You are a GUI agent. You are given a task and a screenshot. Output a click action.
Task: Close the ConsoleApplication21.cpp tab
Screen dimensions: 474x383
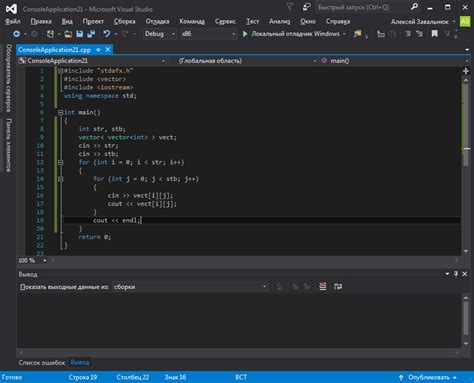108,50
